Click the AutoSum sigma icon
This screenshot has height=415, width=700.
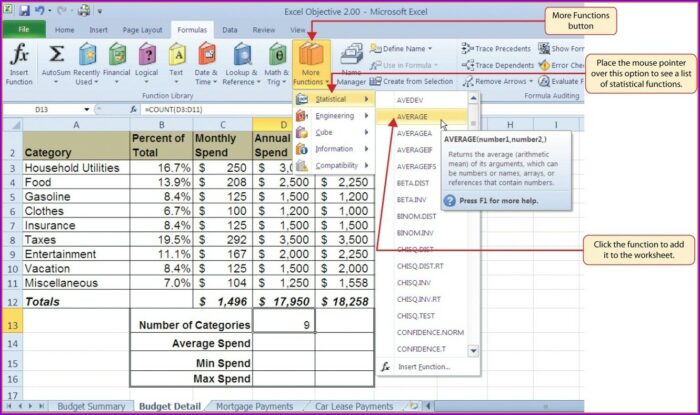coord(56,54)
